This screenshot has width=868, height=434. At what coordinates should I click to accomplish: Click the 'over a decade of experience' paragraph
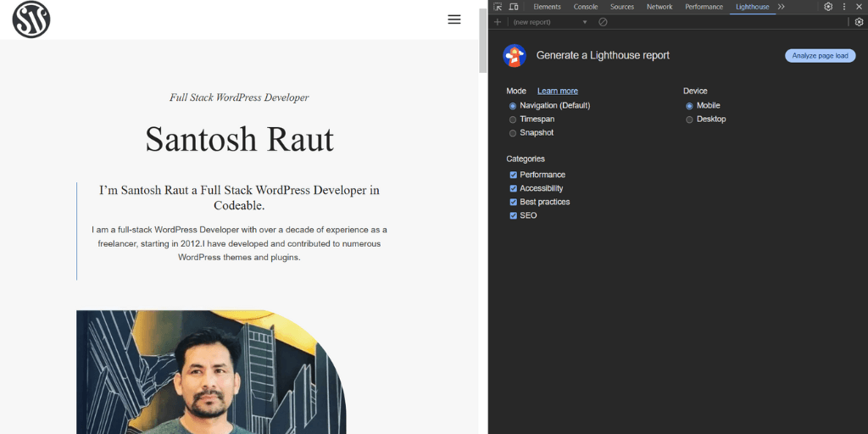tap(239, 243)
